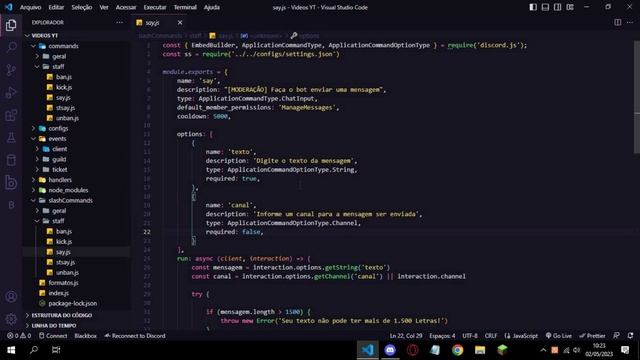Viewport: 640px width, 360px height.
Task: Click Blackbox in the status bar
Action: 86,336
